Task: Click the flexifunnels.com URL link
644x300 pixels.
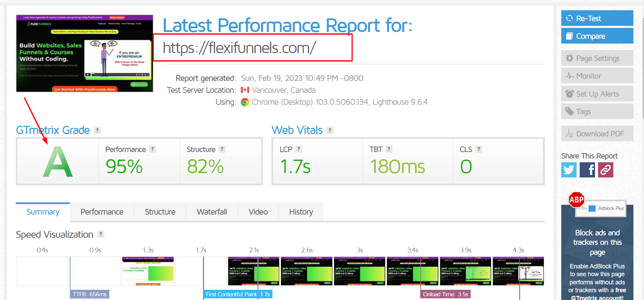Action: [x=239, y=48]
